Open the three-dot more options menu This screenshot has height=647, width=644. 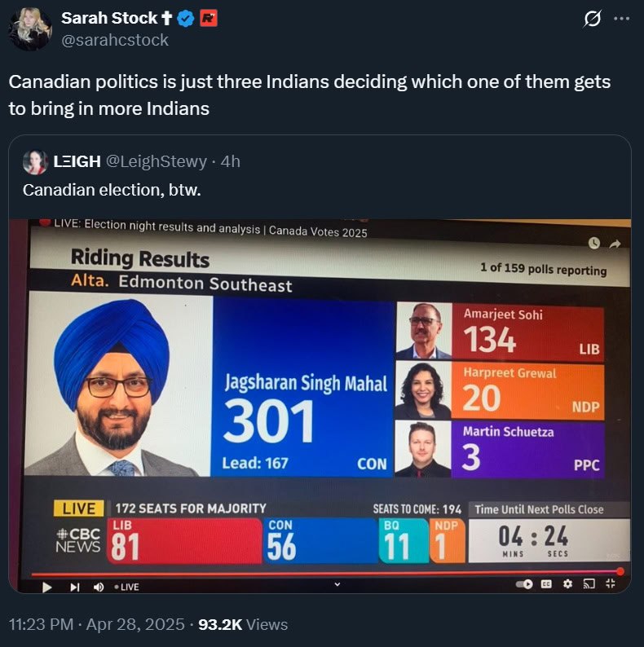coord(622,19)
